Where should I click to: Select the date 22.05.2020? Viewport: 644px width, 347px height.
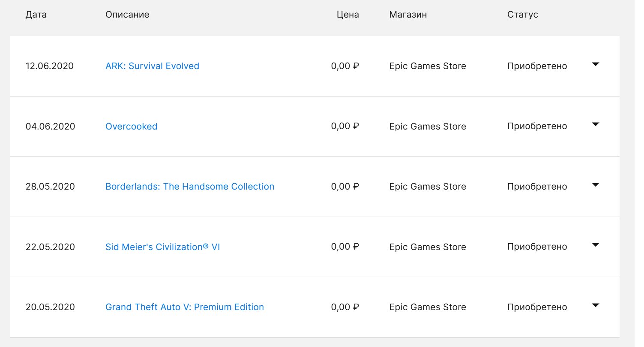[x=50, y=247]
